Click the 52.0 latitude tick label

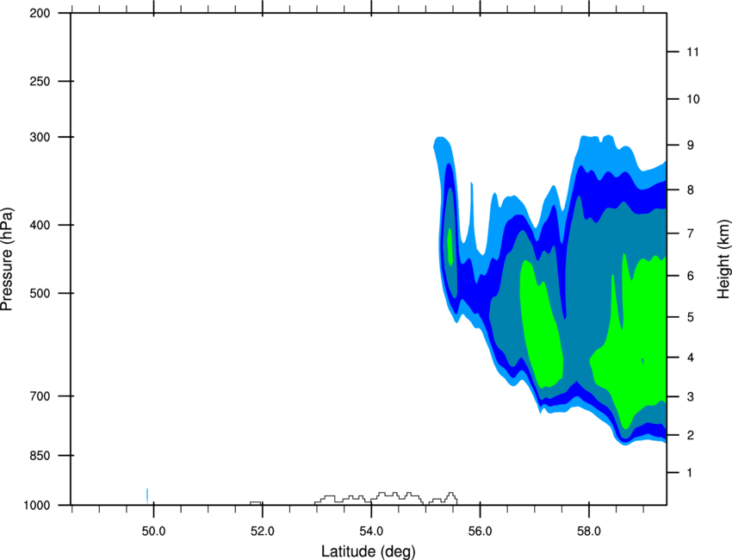pyautogui.click(x=263, y=532)
